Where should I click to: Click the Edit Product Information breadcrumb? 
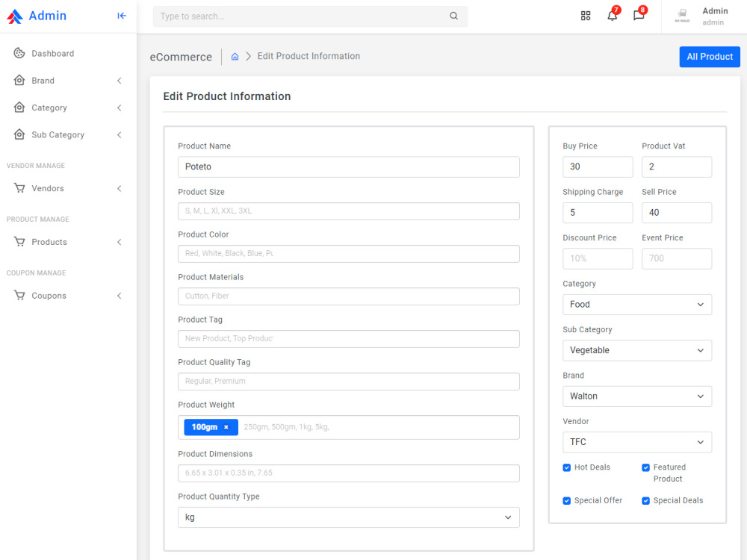coord(309,56)
